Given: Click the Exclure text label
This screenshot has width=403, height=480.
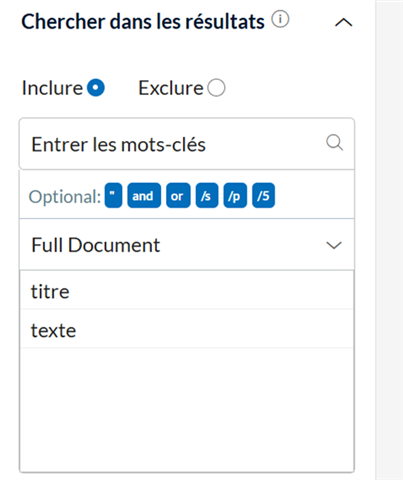Looking at the screenshot, I should (x=171, y=88).
